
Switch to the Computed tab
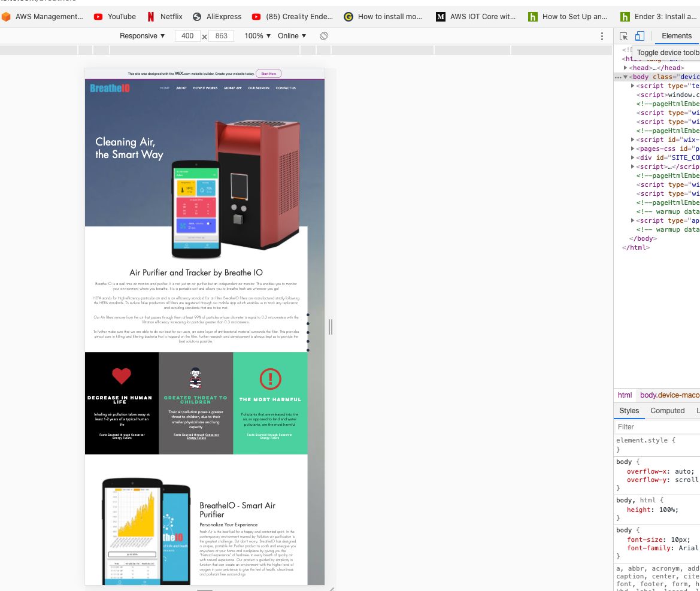[x=668, y=411]
